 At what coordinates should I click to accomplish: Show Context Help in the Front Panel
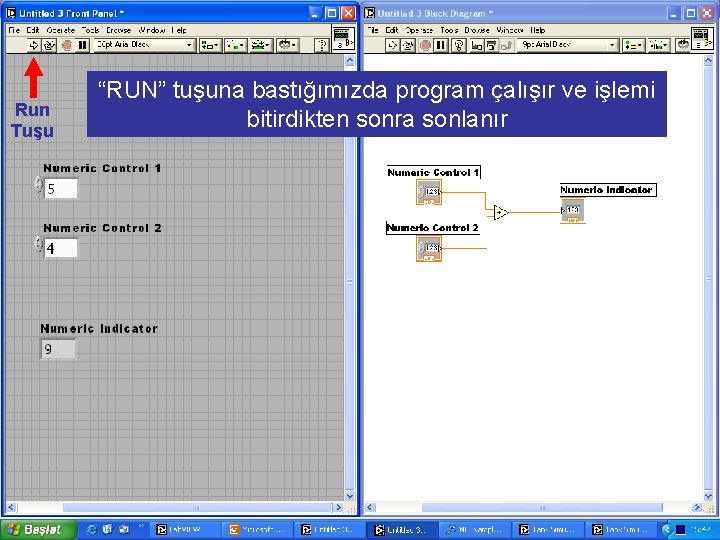(x=322, y=45)
